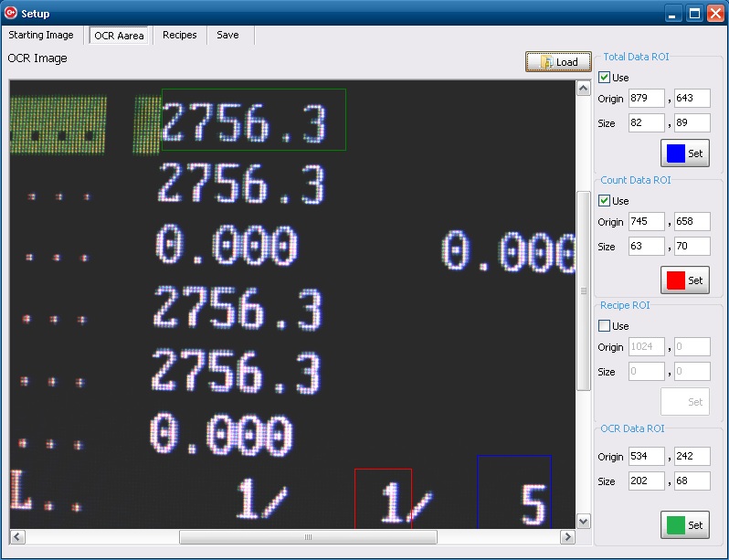
Task: Click OCR Data ROI origin Y field 242
Action: click(692, 457)
